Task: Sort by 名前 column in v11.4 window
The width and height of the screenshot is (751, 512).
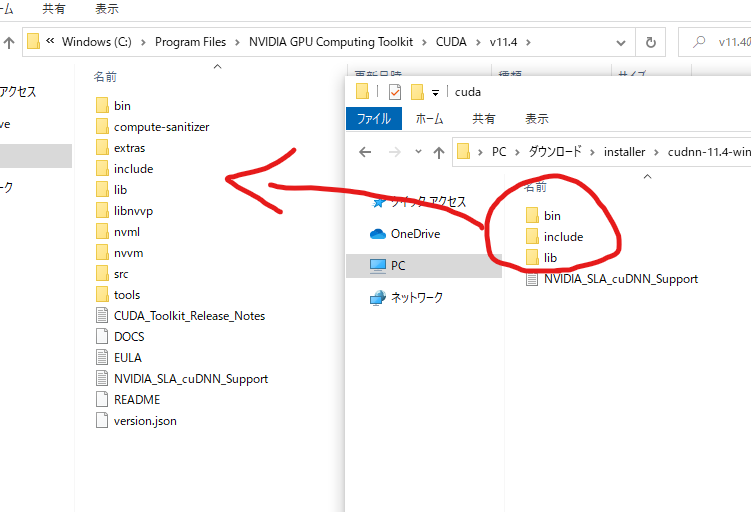Action: (x=105, y=77)
